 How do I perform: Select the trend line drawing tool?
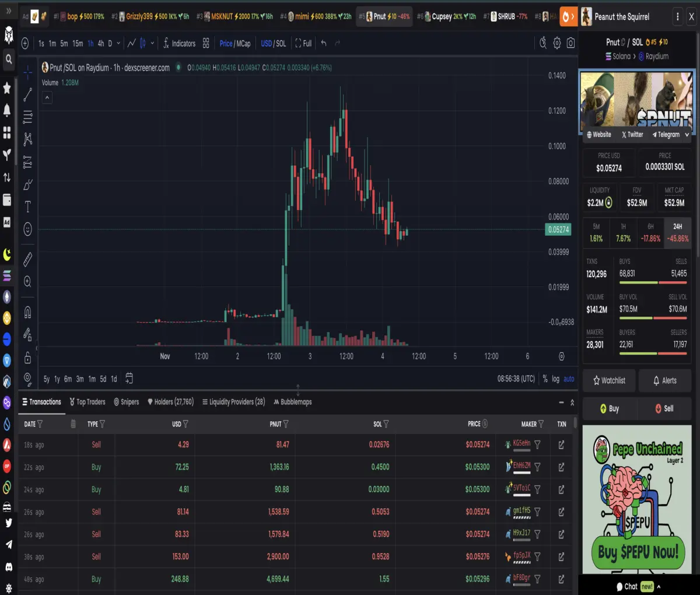coord(27,95)
